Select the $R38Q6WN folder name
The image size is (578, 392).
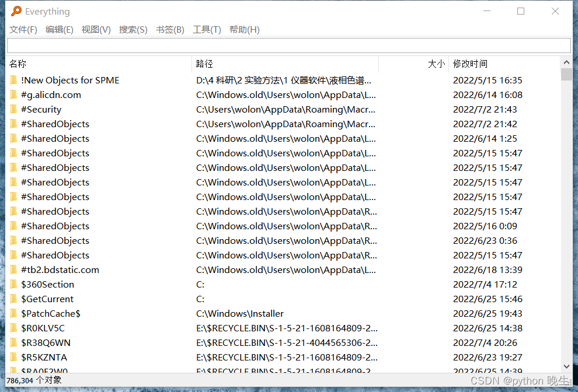[x=46, y=342]
